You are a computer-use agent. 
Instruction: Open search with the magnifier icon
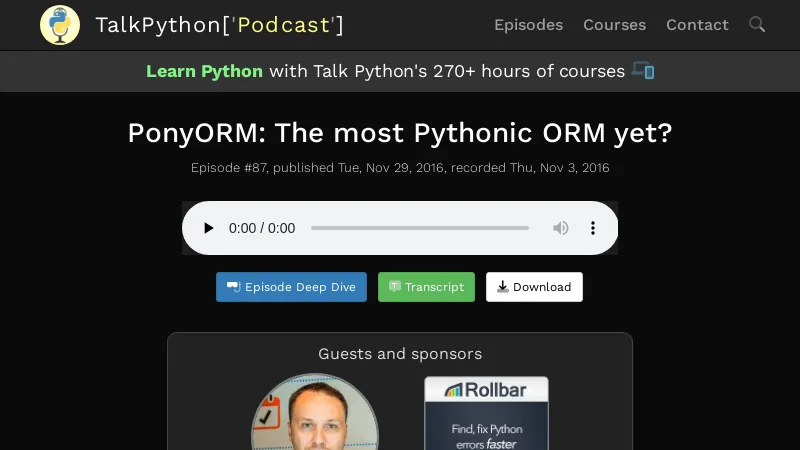[x=757, y=25]
